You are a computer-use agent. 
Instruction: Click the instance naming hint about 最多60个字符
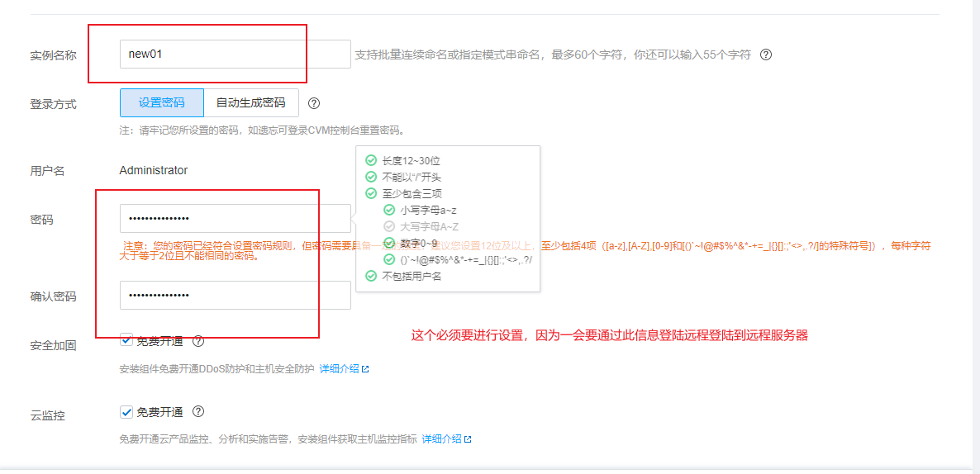coord(553,55)
